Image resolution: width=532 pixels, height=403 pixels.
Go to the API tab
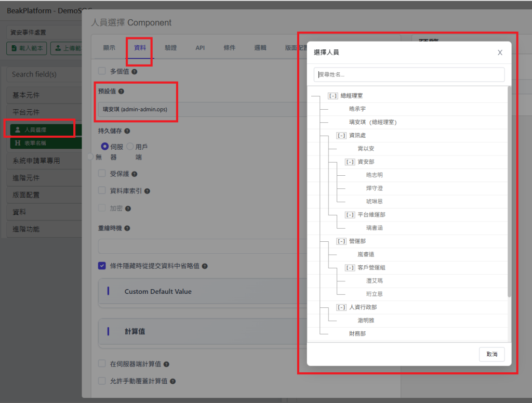coord(200,48)
